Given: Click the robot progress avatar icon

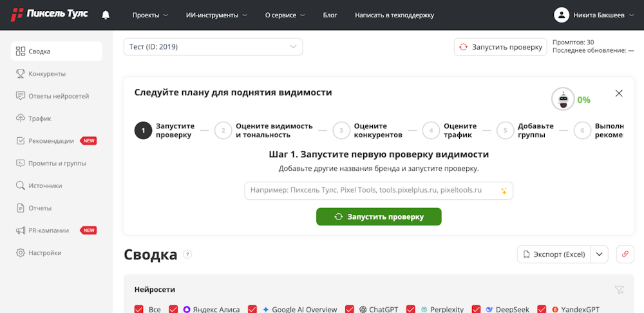Looking at the screenshot, I should [563, 99].
